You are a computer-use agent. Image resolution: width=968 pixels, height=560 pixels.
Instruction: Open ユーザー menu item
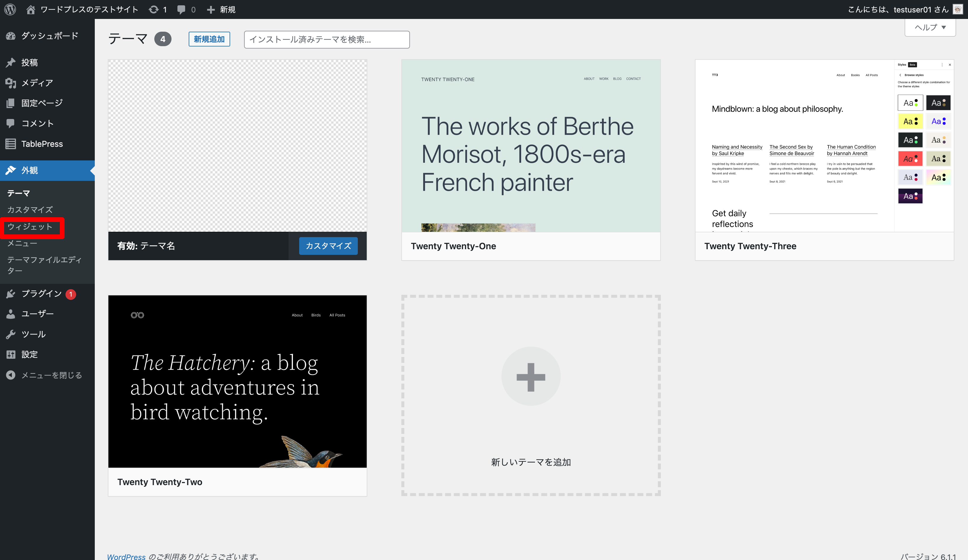(x=47, y=313)
